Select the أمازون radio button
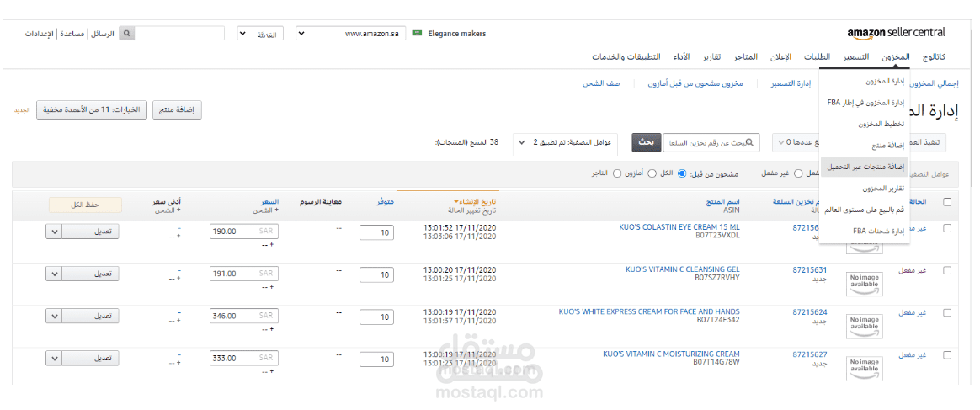 (x=652, y=173)
